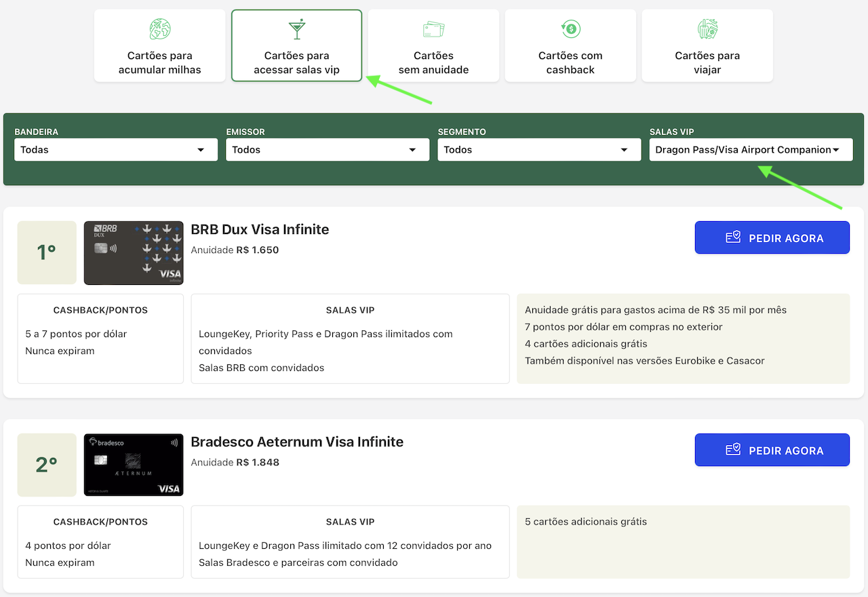Click 'Salas Bradesco e parceiras com convidado'
868x597 pixels.
click(x=298, y=562)
